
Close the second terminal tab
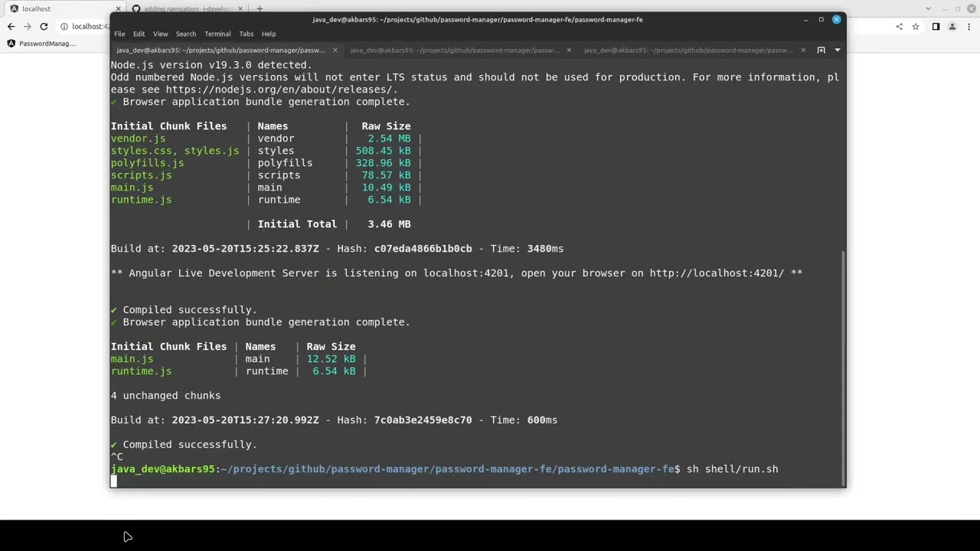568,50
